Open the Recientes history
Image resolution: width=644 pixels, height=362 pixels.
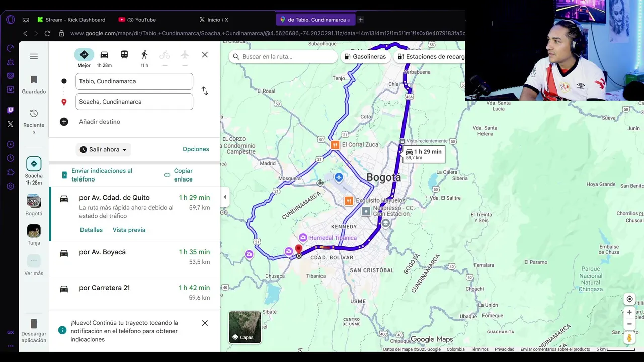(x=34, y=121)
